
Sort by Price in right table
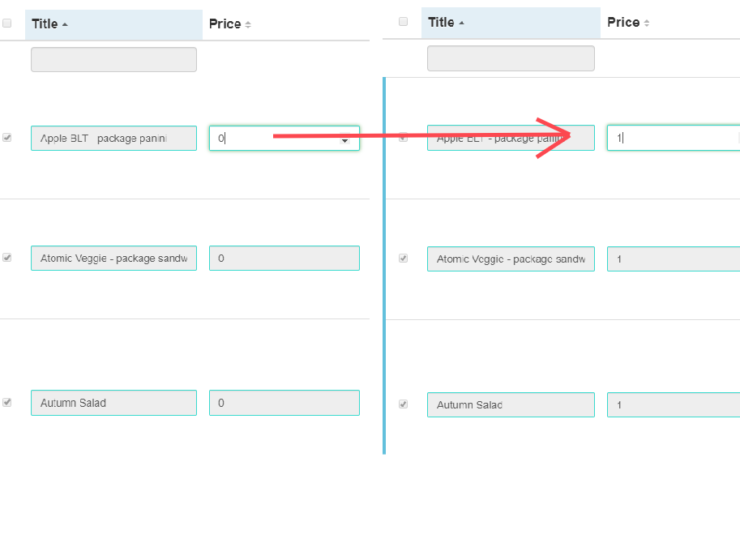628,23
